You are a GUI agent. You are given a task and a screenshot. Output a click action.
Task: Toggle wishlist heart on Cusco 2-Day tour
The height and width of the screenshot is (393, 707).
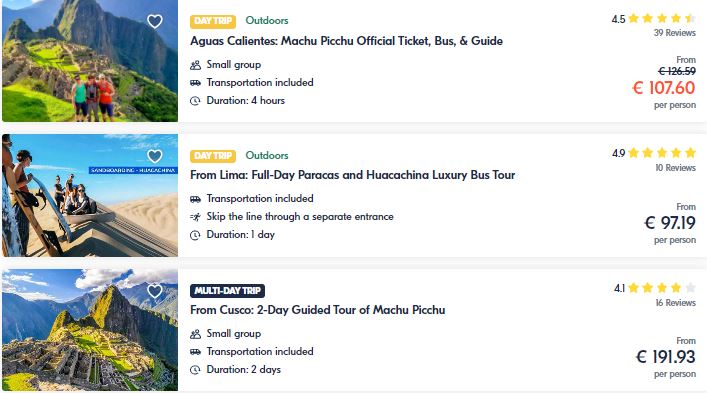tap(155, 291)
